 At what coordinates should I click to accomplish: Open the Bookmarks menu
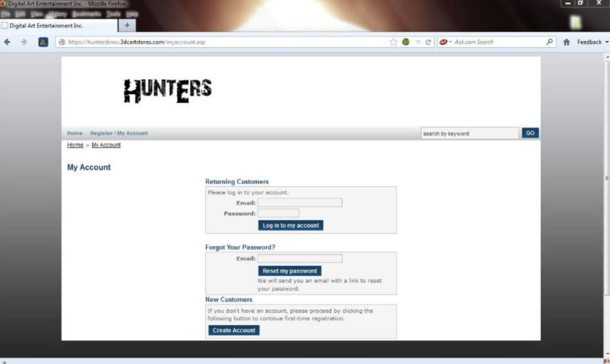click(87, 13)
